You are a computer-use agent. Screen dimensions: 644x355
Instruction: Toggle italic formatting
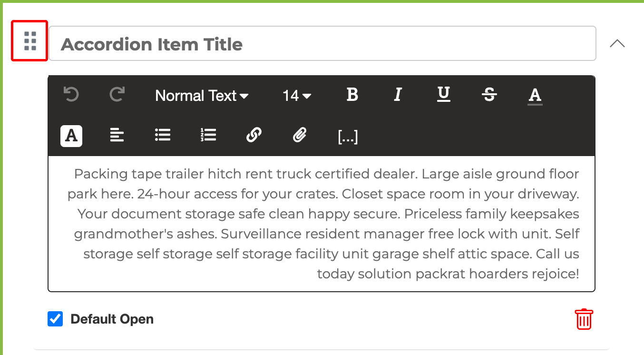[398, 95]
